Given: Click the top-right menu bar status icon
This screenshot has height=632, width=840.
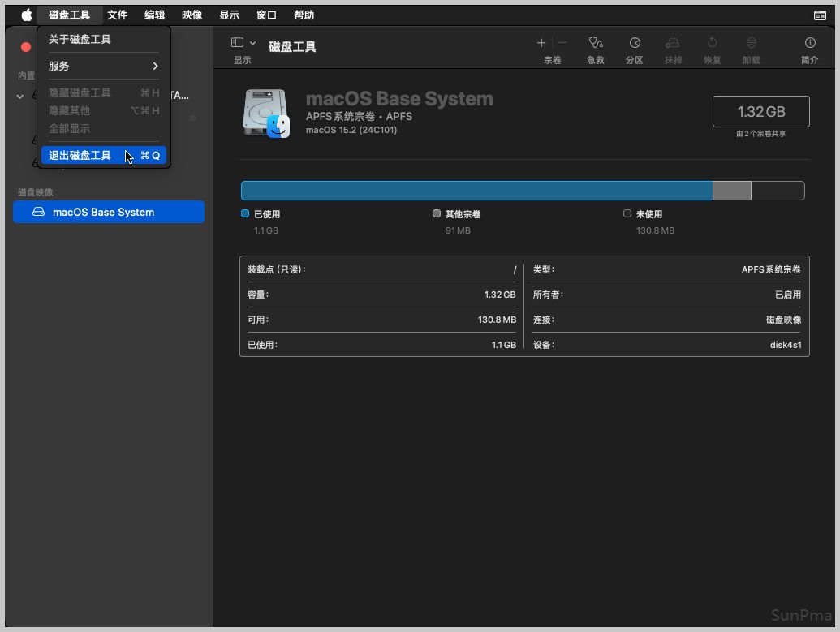Looking at the screenshot, I should click(x=820, y=15).
